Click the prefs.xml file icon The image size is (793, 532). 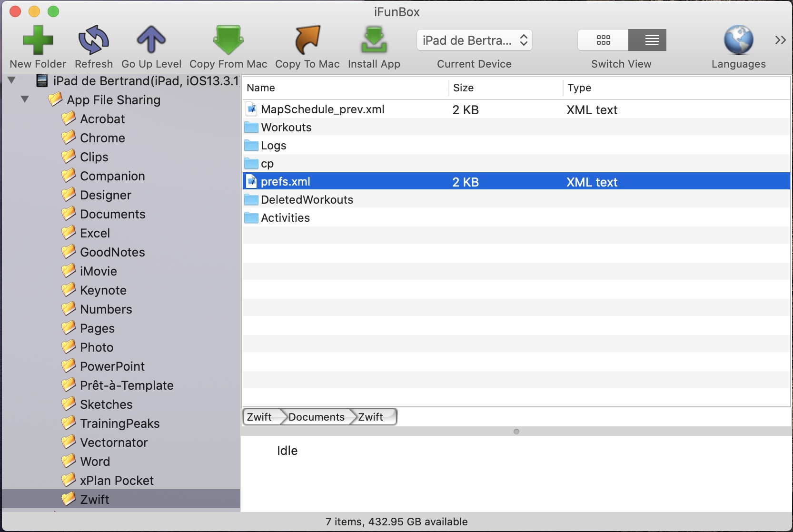coord(251,182)
